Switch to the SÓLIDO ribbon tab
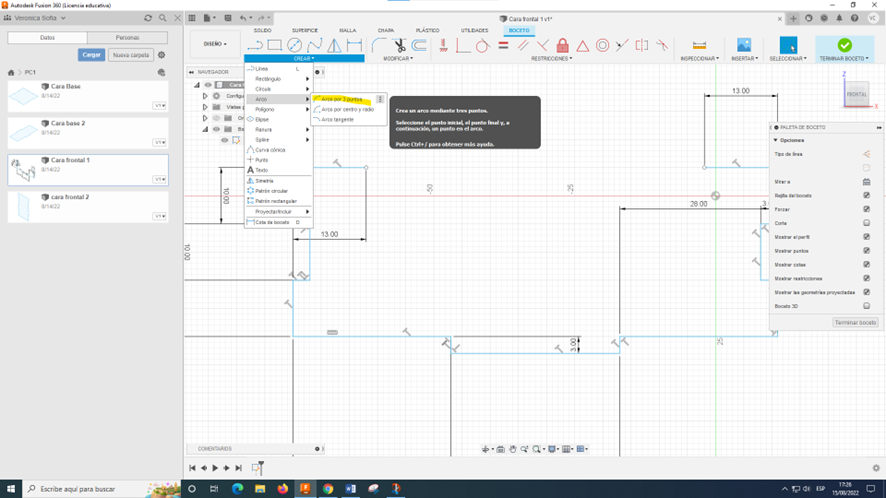 262,31
